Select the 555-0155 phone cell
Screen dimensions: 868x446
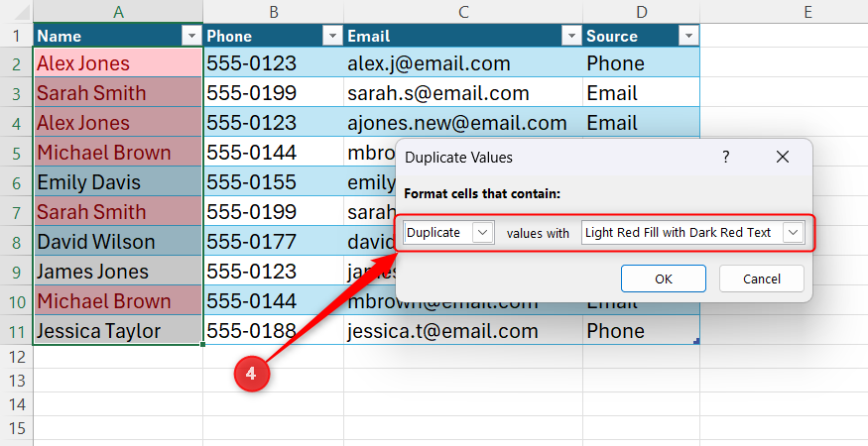274,182
